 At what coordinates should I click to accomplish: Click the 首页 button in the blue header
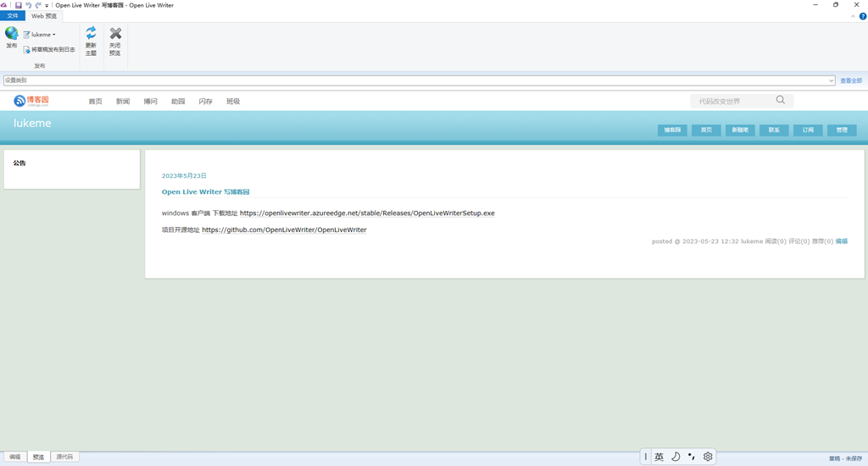[x=706, y=130]
